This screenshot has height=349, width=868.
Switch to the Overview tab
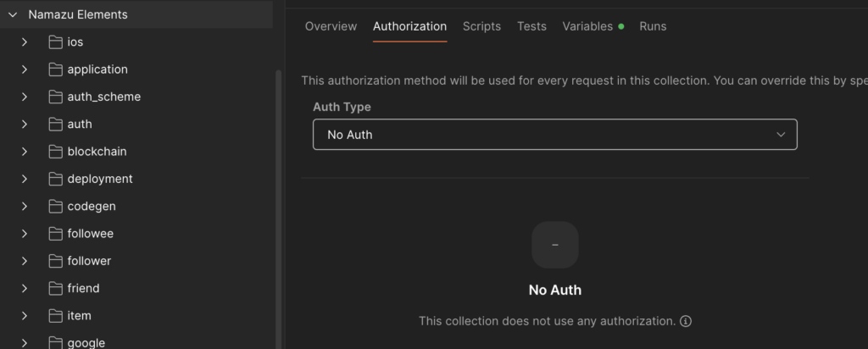tap(331, 26)
